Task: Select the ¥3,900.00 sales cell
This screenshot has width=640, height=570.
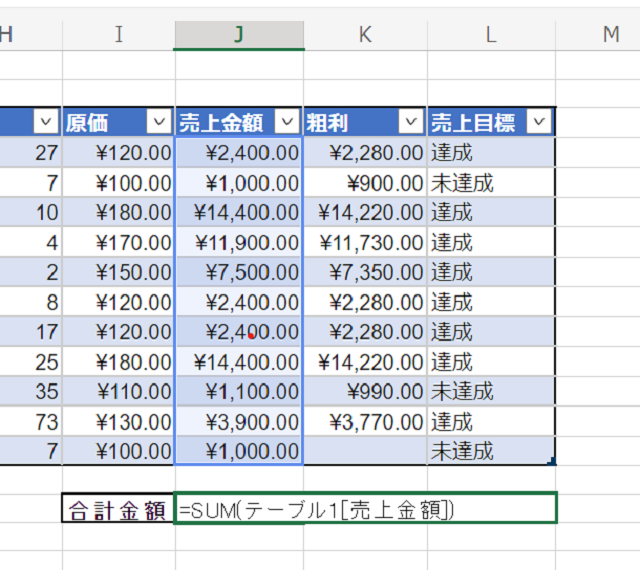Action: pyautogui.click(x=239, y=422)
